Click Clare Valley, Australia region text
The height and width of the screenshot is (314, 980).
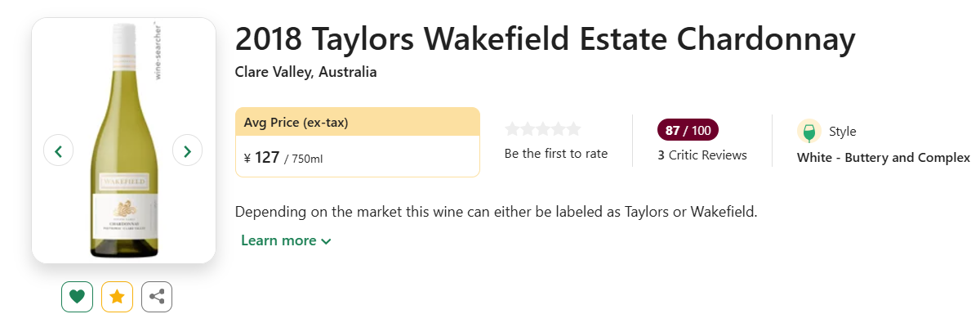(x=306, y=72)
